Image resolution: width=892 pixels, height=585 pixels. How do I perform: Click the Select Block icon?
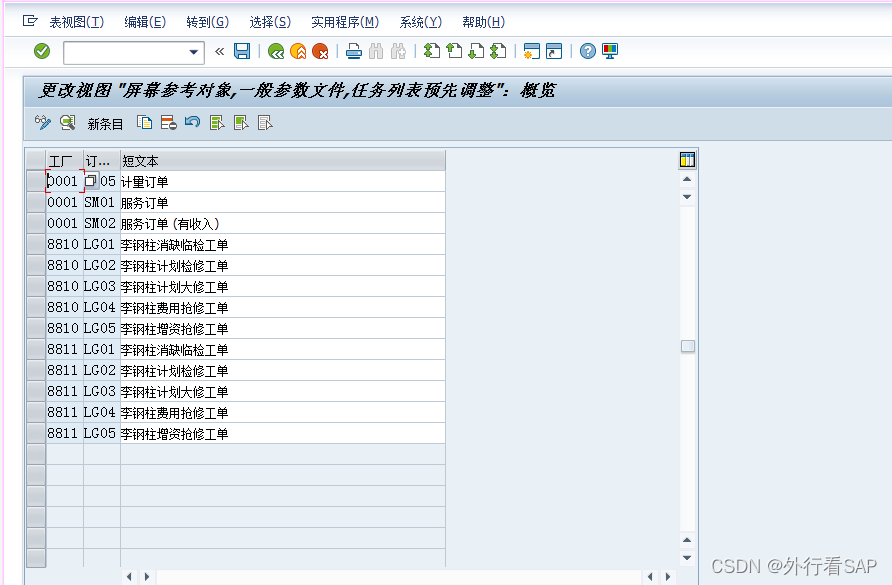241,122
